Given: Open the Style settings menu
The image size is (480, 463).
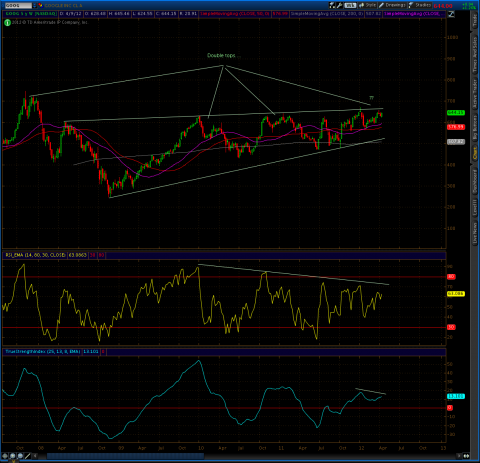Looking at the screenshot, I should coord(368,5).
